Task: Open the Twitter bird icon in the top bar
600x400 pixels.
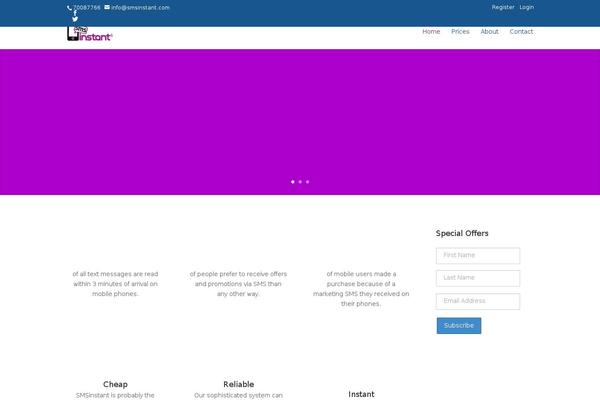Action: pos(75,19)
